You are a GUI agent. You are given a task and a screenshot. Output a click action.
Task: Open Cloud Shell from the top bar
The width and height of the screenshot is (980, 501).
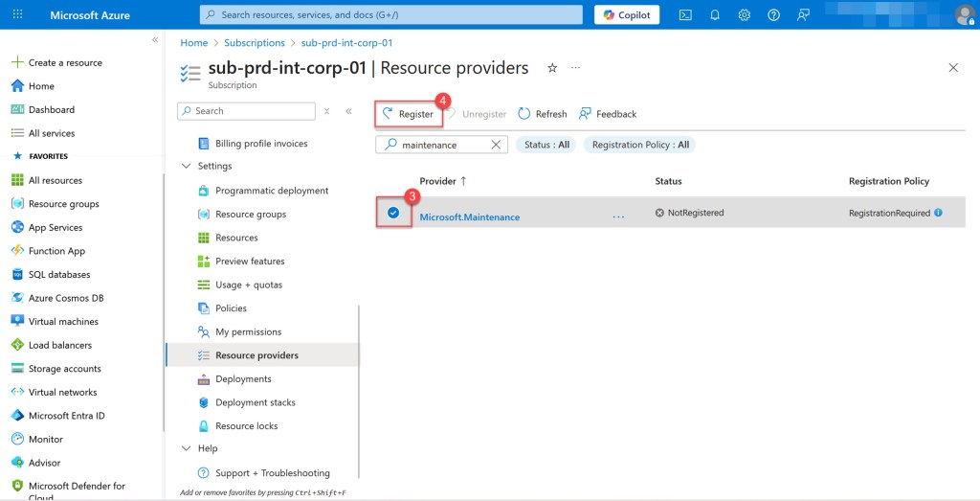pyautogui.click(x=685, y=14)
